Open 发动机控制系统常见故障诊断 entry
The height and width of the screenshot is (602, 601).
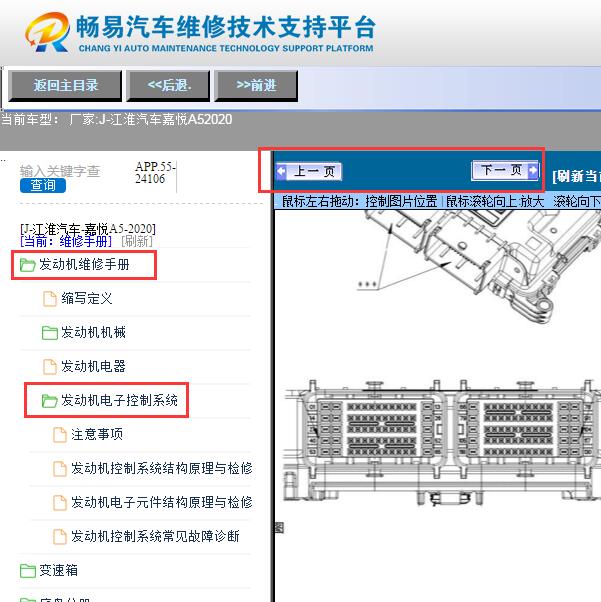pyautogui.click(x=155, y=536)
